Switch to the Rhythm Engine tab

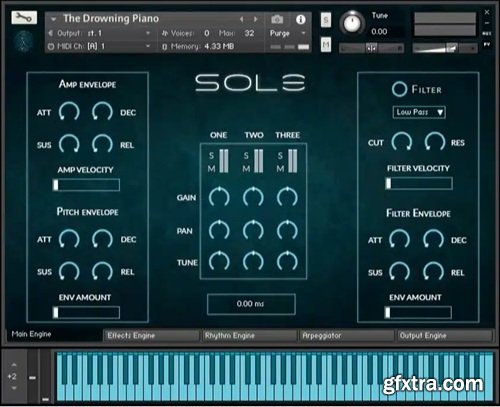pos(249,335)
